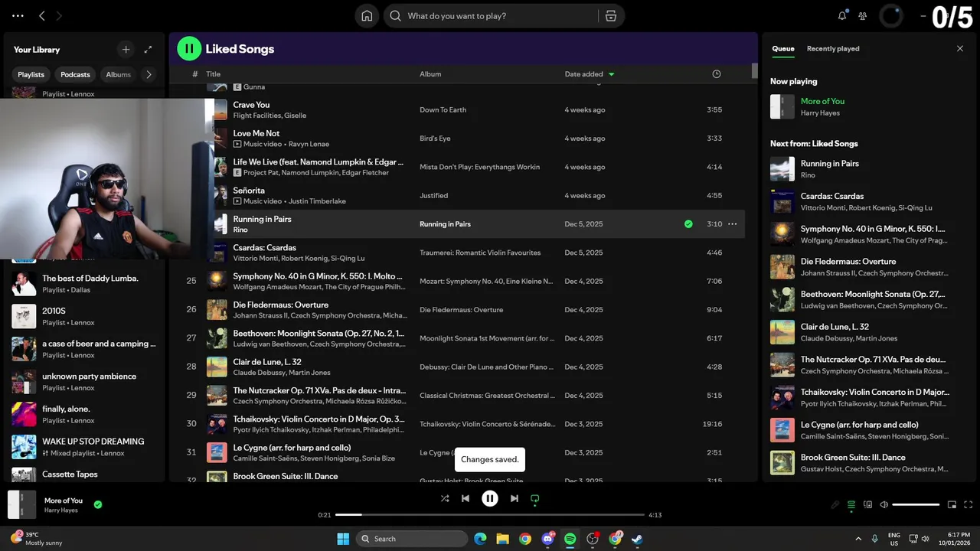Switch to the Recently played tab

[833, 48]
